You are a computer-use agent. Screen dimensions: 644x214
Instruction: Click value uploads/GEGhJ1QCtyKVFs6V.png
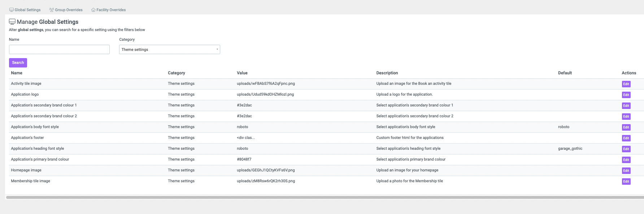pyautogui.click(x=266, y=170)
